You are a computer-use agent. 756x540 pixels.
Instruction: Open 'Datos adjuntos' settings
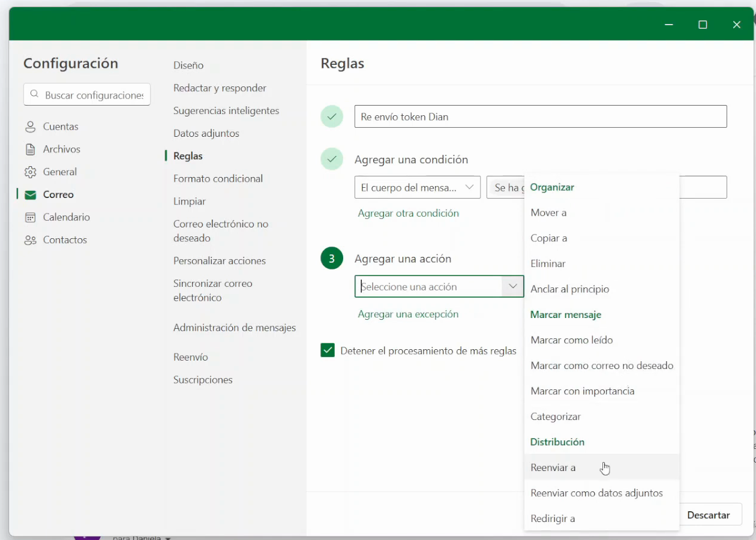click(206, 133)
